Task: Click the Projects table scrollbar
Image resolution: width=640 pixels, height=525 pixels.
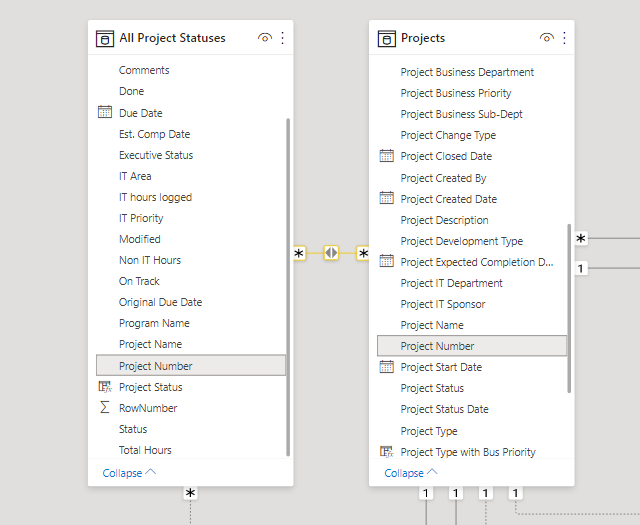Action: click(569, 308)
